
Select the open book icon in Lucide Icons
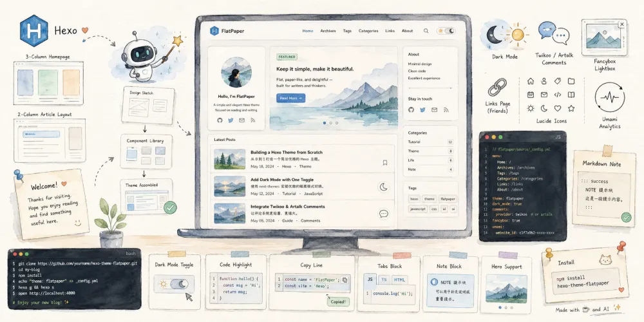(571, 95)
